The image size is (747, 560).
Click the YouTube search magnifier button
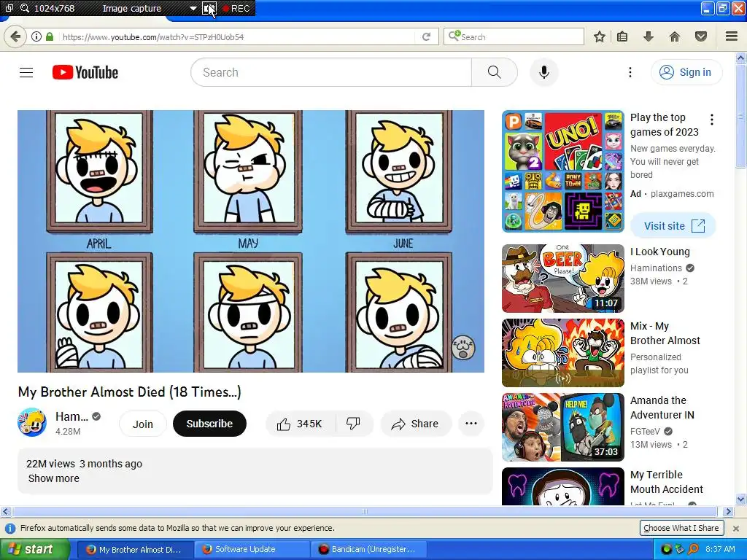494,72
